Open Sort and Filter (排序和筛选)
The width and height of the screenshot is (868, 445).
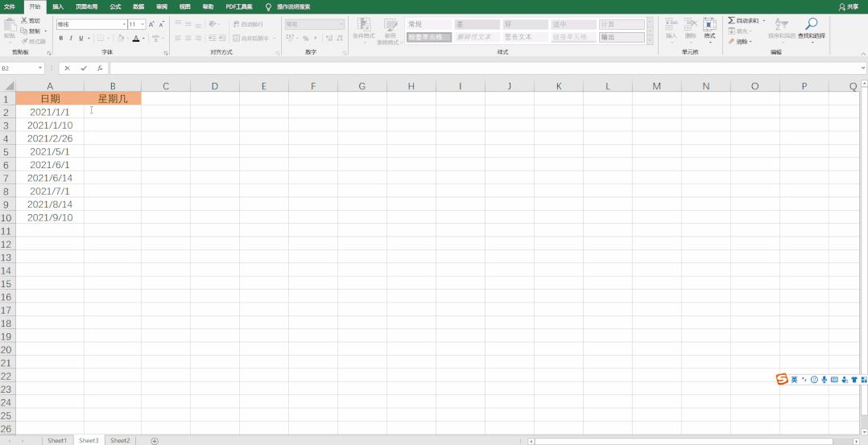point(782,29)
